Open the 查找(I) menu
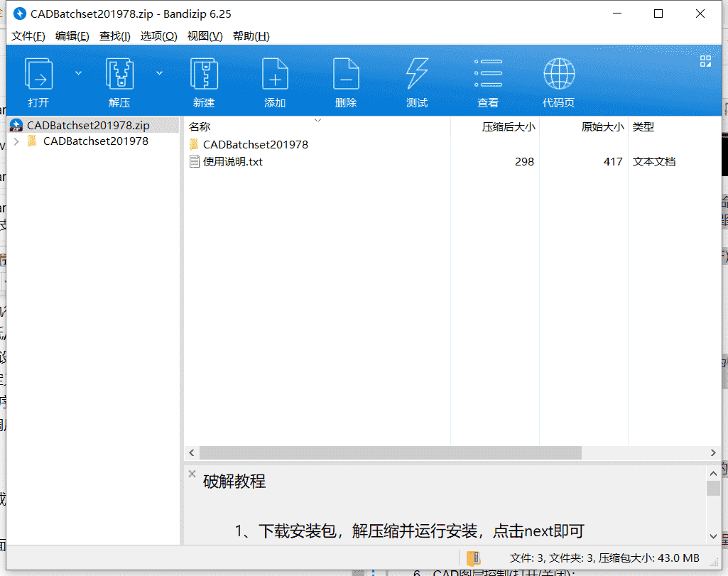Viewport: 728px width, 576px height. point(114,36)
